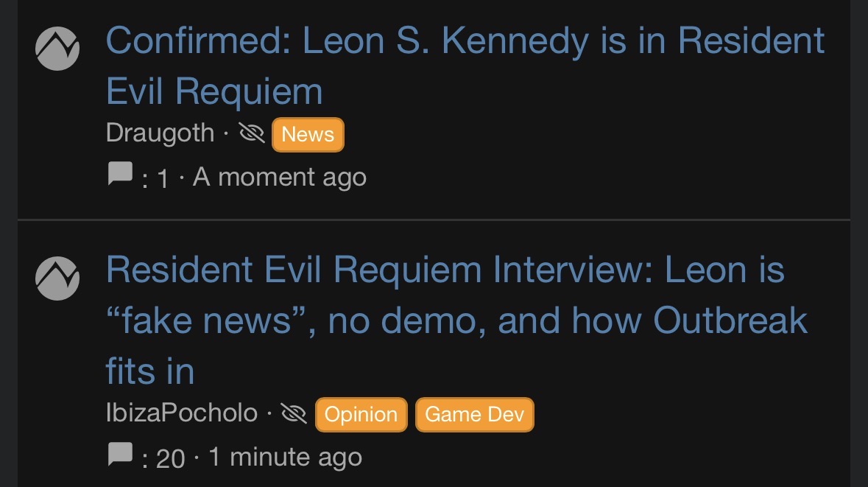
Task: Click the 'A moment ago' timestamp
Action: 280,176
